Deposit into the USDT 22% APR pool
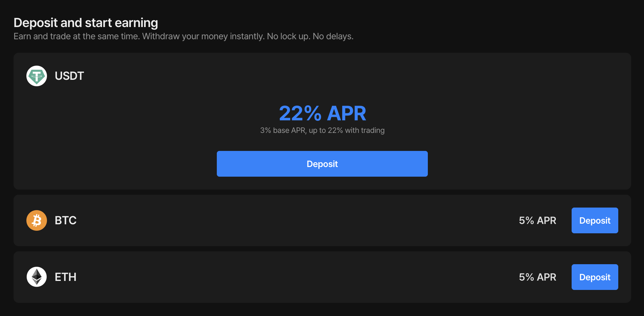Image resolution: width=644 pixels, height=316 pixels. tap(322, 164)
